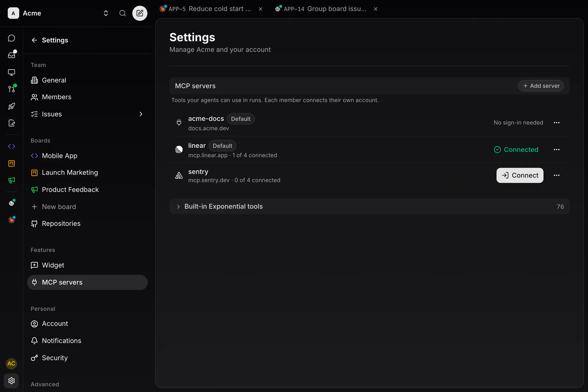Open more options for acme-docs server
Image resolution: width=588 pixels, height=392 pixels.
click(x=557, y=122)
